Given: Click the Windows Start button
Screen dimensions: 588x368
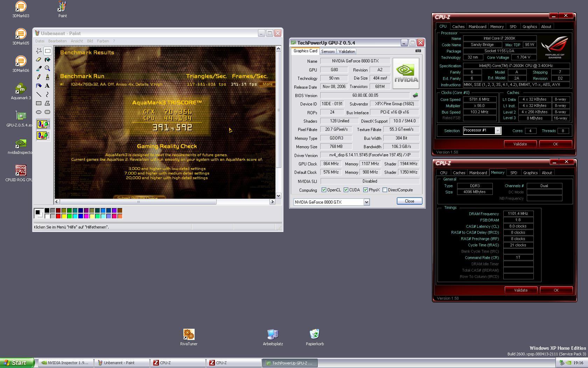Looking at the screenshot, I should [x=17, y=363].
